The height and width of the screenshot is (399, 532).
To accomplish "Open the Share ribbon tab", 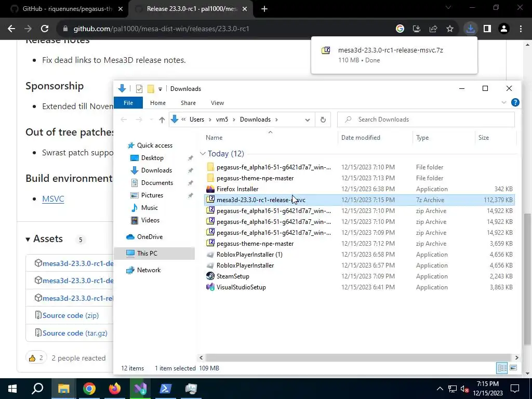I will tap(188, 103).
